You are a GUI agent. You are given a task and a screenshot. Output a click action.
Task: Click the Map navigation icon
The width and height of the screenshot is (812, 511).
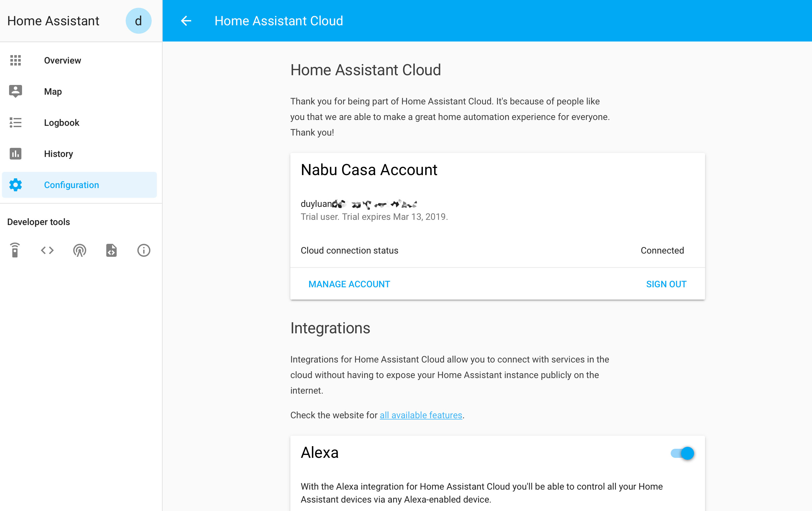[x=16, y=91]
